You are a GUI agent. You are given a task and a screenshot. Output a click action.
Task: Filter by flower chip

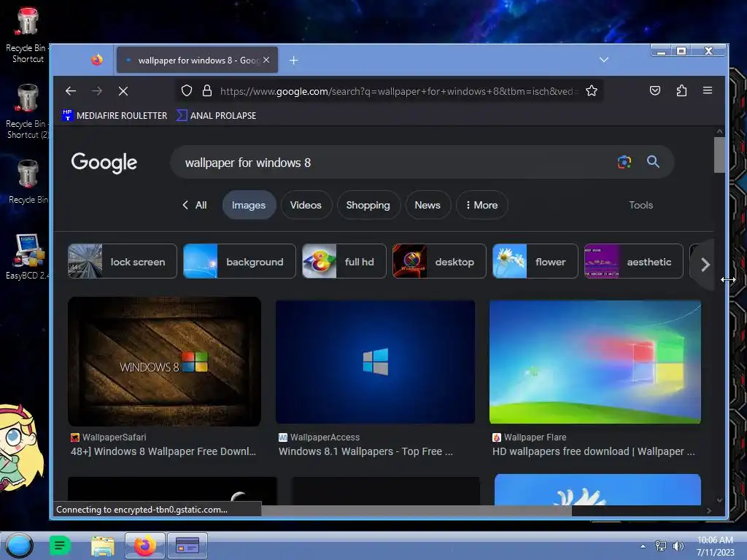click(535, 262)
